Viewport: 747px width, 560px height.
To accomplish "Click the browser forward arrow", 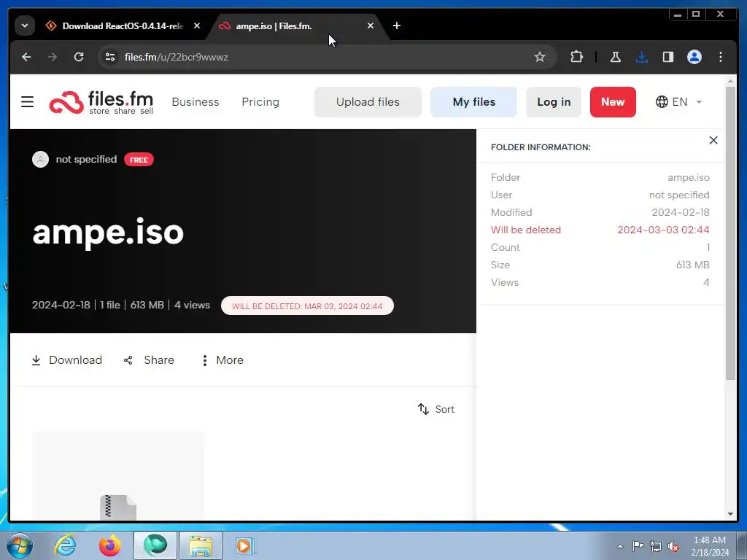I will pos(53,57).
